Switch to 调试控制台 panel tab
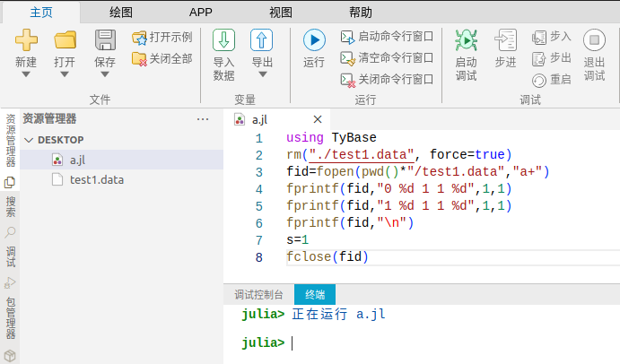 pos(258,294)
